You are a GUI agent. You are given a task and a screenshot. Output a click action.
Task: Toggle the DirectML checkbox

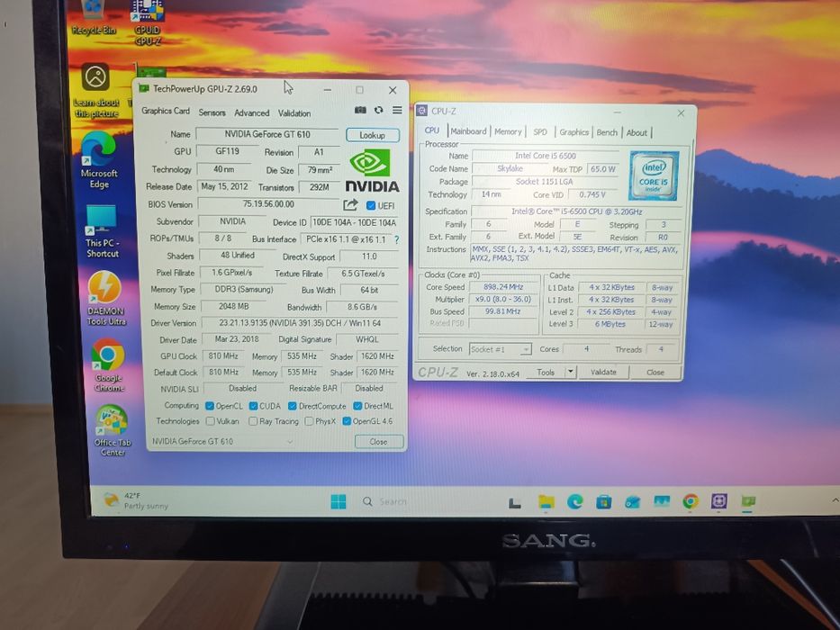point(357,406)
